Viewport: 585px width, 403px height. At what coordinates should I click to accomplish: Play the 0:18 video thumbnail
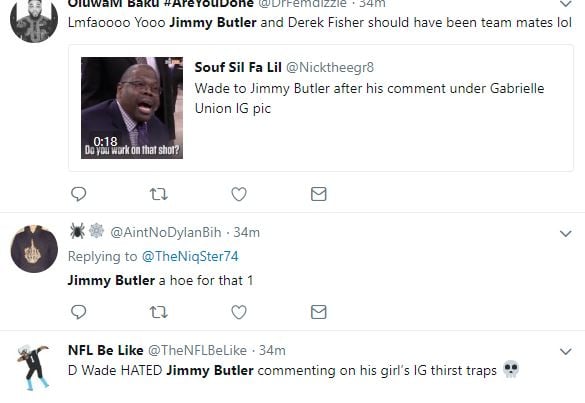point(132,108)
